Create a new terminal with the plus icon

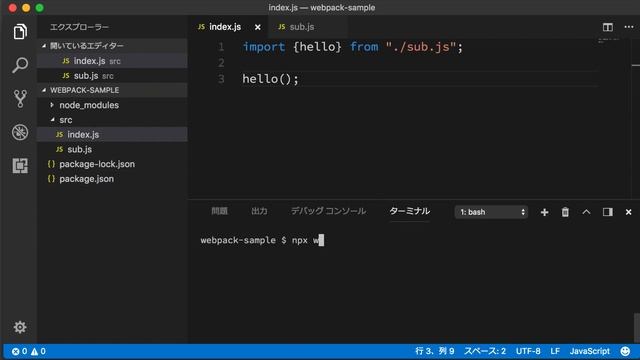(x=544, y=212)
